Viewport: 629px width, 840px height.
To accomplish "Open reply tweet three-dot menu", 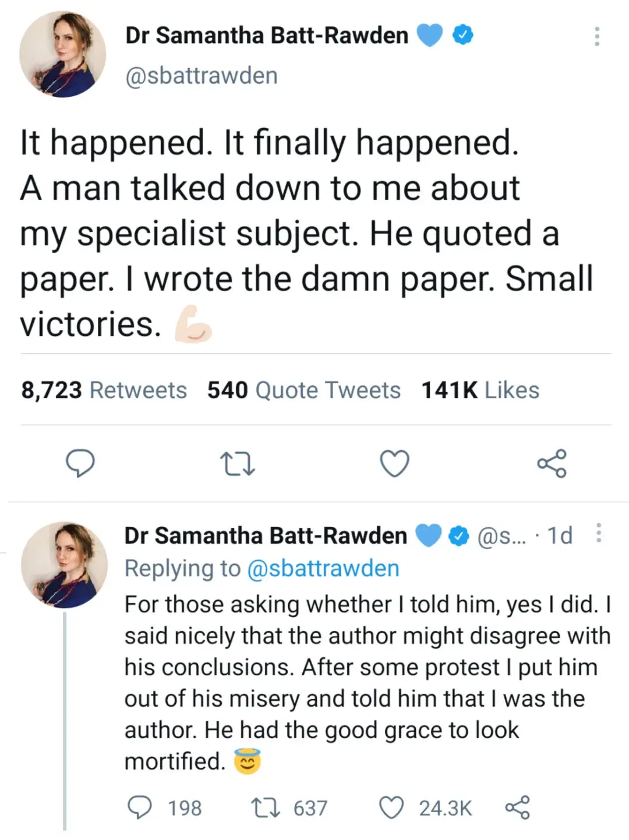I will click(599, 533).
